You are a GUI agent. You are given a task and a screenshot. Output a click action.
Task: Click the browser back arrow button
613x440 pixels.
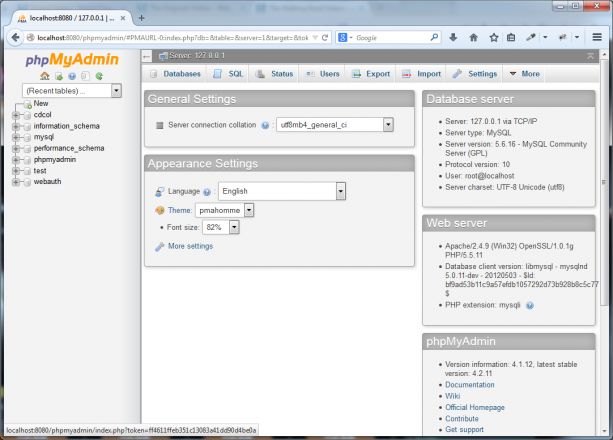click(15, 38)
